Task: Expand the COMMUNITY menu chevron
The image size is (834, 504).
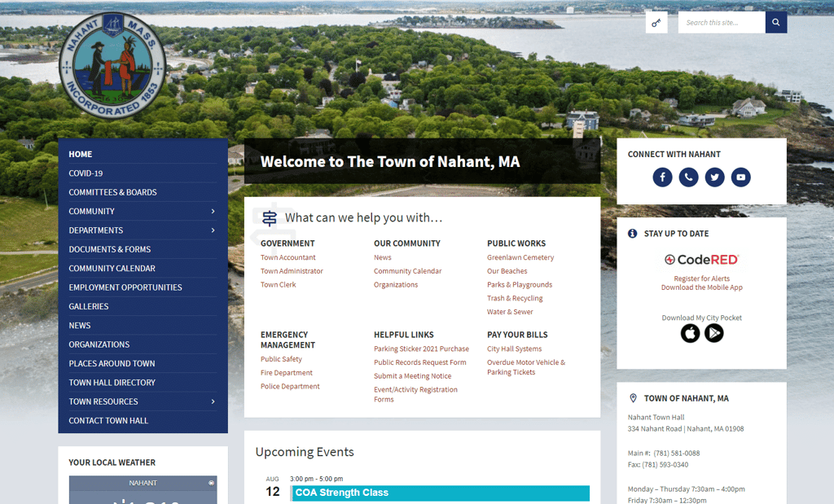Action: click(x=212, y=211)
